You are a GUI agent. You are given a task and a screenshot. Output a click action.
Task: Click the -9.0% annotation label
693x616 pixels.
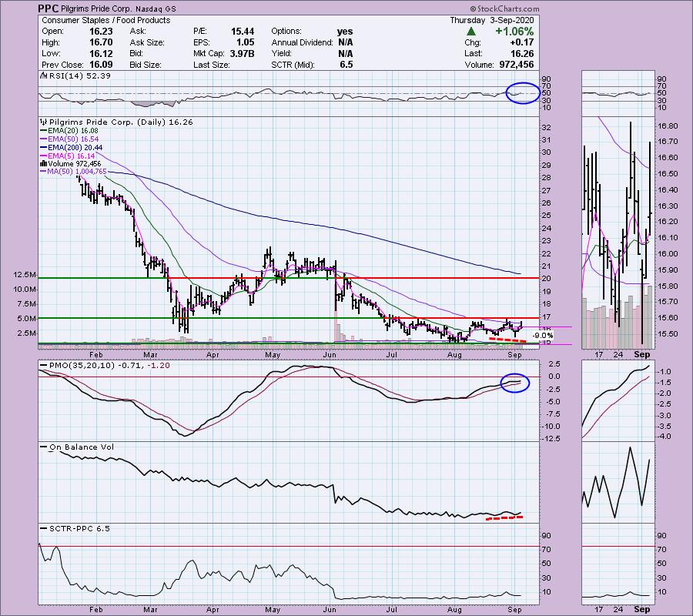pyautogui.click(x=542, y=336)
